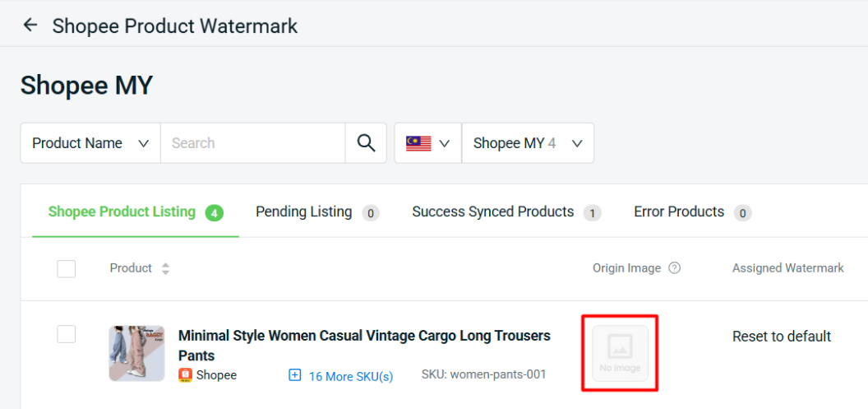
Task: Click the Origin Image column label
Action: 626,268
